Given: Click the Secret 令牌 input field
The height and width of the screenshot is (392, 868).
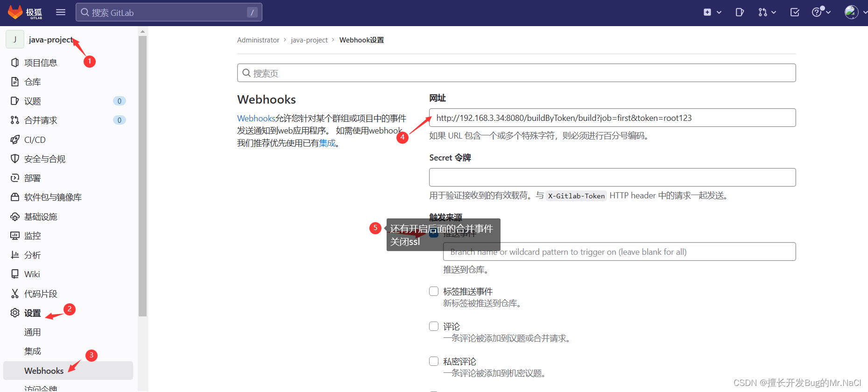Looking at the screenshot, I should pos(613,177).
